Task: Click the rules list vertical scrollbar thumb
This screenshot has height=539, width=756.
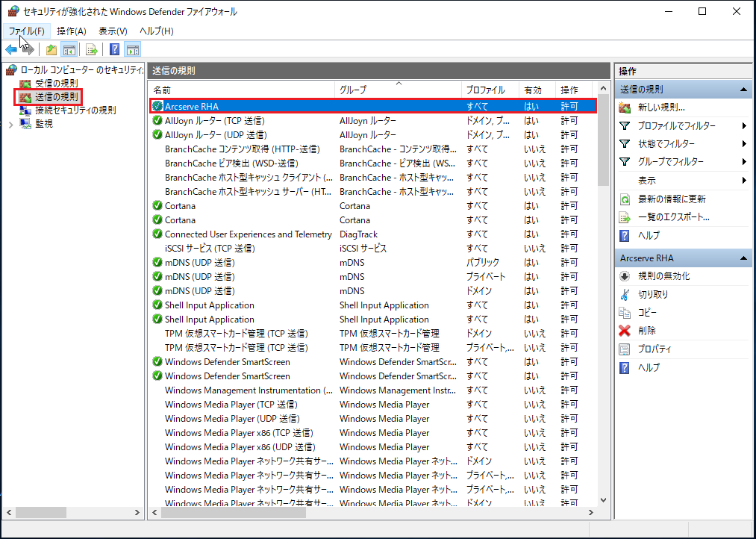Action: pos(603,140)
